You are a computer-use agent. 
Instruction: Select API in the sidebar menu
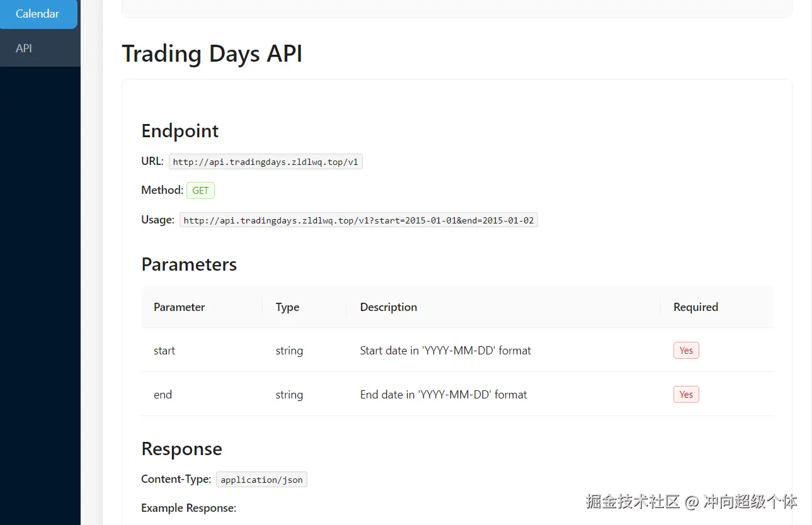(24, 48)
